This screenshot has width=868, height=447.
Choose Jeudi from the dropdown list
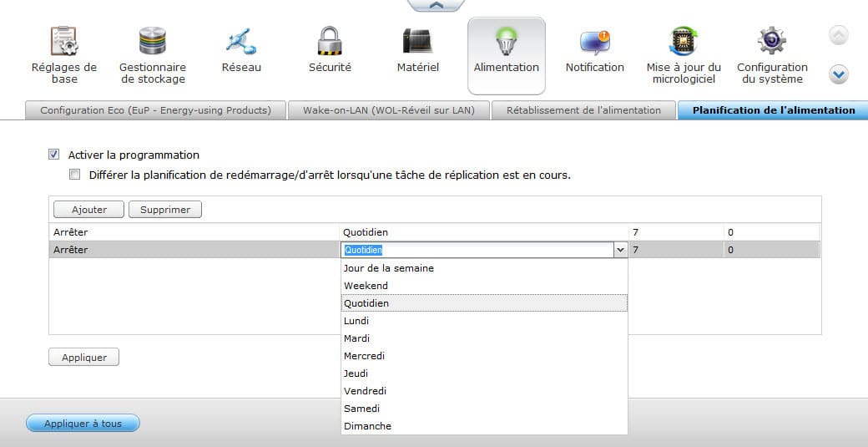[x=484, y=373]
